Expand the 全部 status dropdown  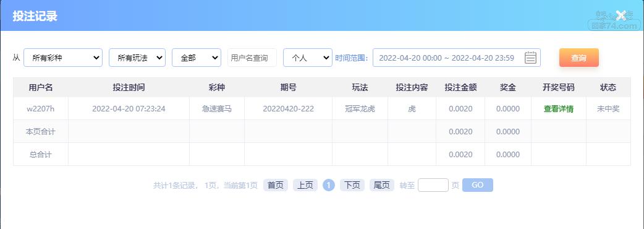(x=197, y=58)
